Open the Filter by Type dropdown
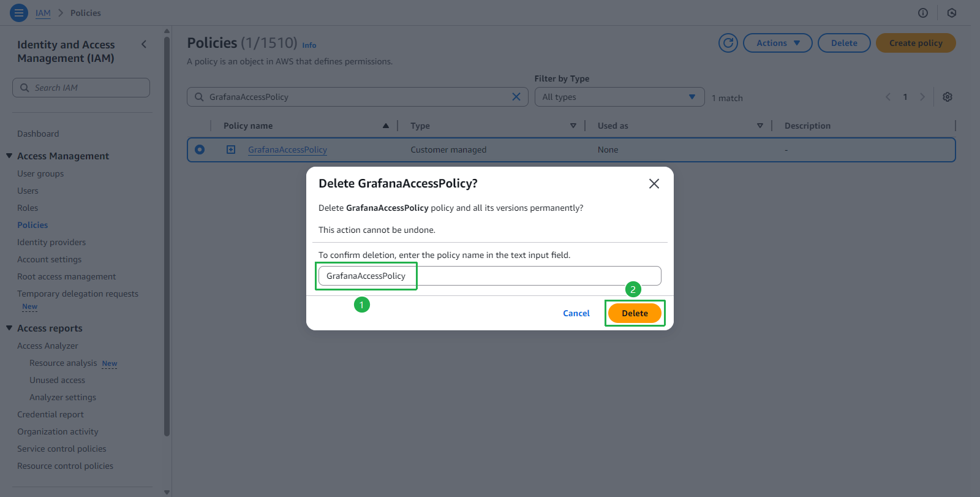980x497 pixels. (x=619, y=97)
